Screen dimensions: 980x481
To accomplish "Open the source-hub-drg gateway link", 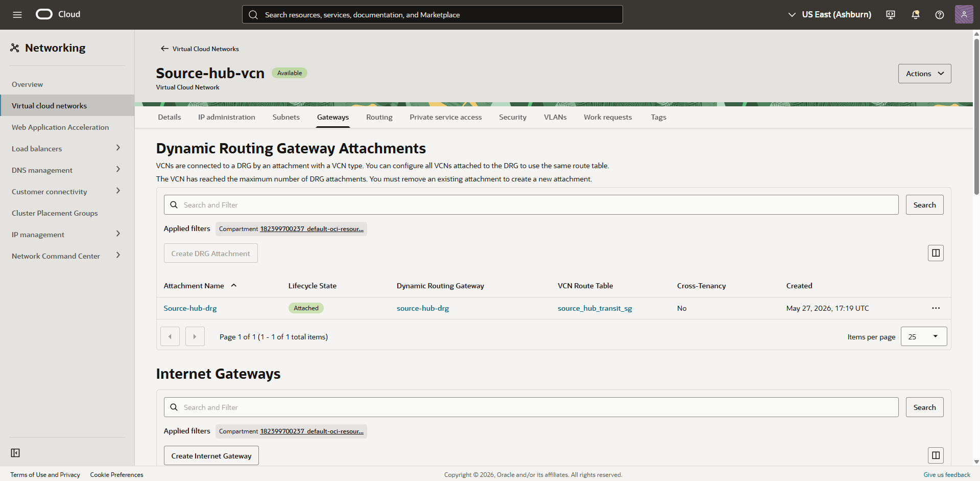I will click(x=423, y=308).
